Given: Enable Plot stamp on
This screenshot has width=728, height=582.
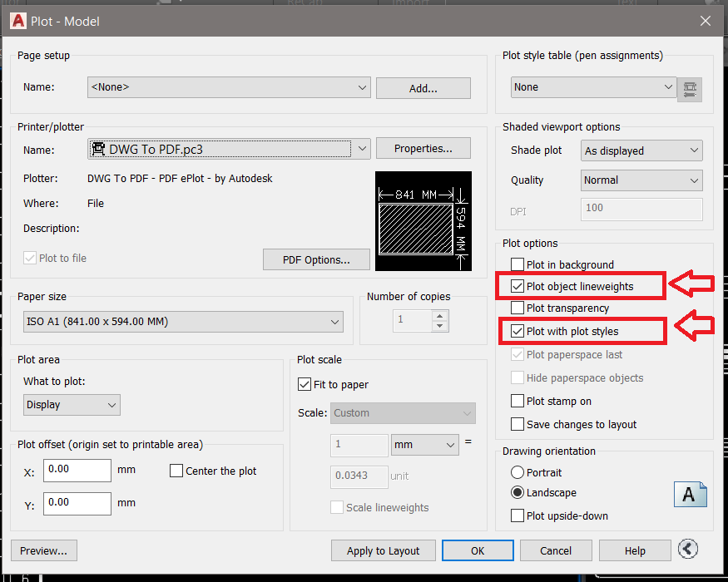Looking at the screenshot, I should click(517, 401).
